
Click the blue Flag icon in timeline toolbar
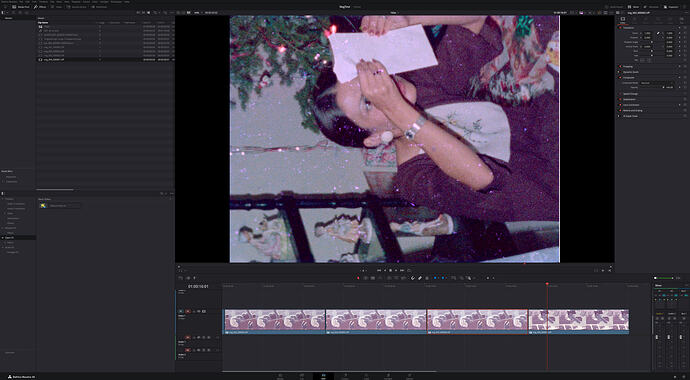coord(435,278)
